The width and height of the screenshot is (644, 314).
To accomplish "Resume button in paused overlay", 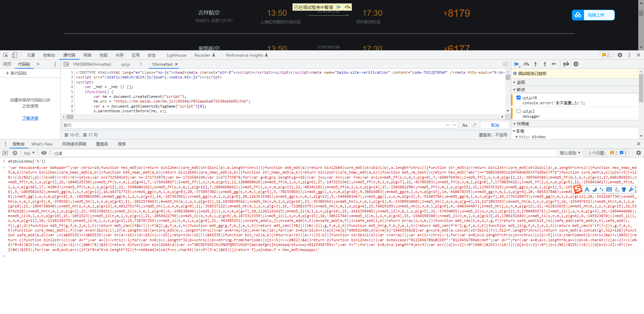I will coord(339,7).
